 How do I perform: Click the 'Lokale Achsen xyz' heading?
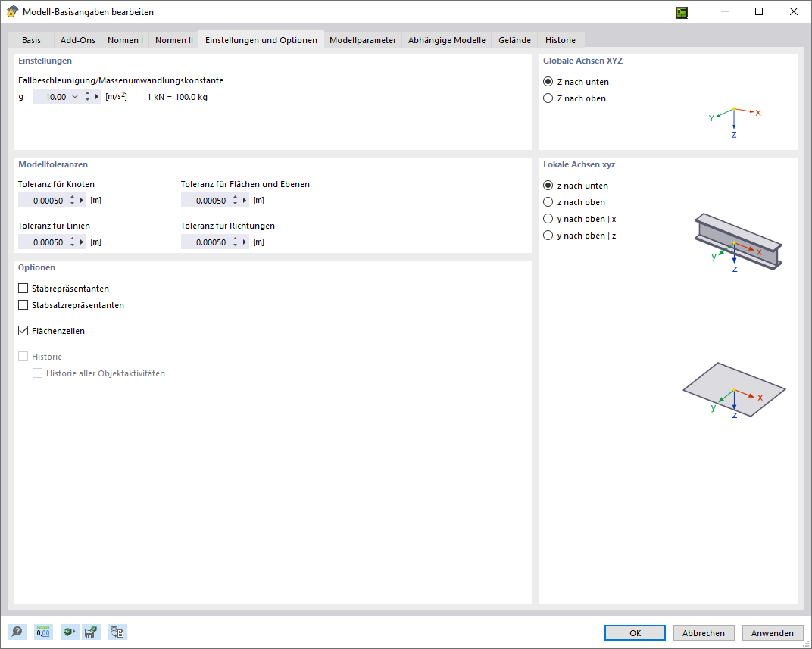(x=579, y=164)
